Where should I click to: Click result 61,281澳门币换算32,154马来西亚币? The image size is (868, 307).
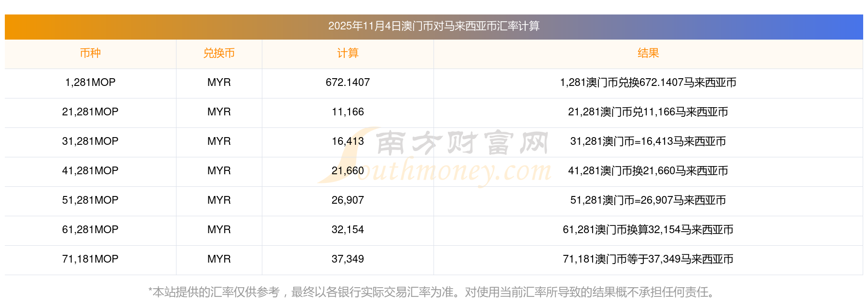click(x=648, y=230)
